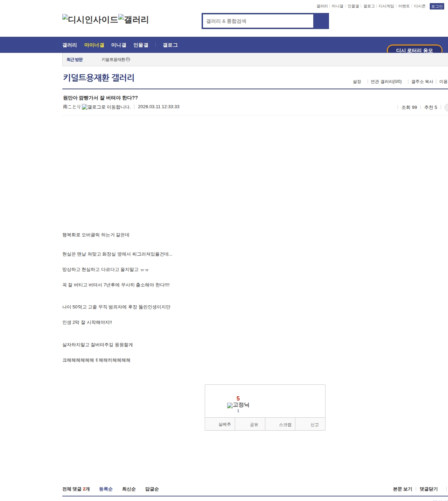Click the 갤러리 logo image beside 디시인사이드
448x501 pixels.
point(133,20)
